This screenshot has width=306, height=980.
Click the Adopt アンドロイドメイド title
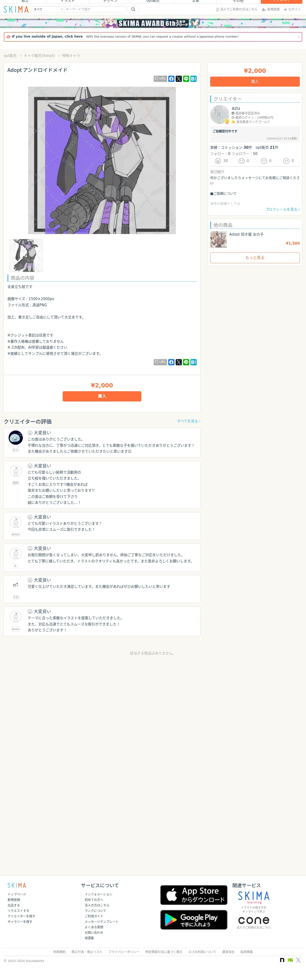[x=37, y=70]
